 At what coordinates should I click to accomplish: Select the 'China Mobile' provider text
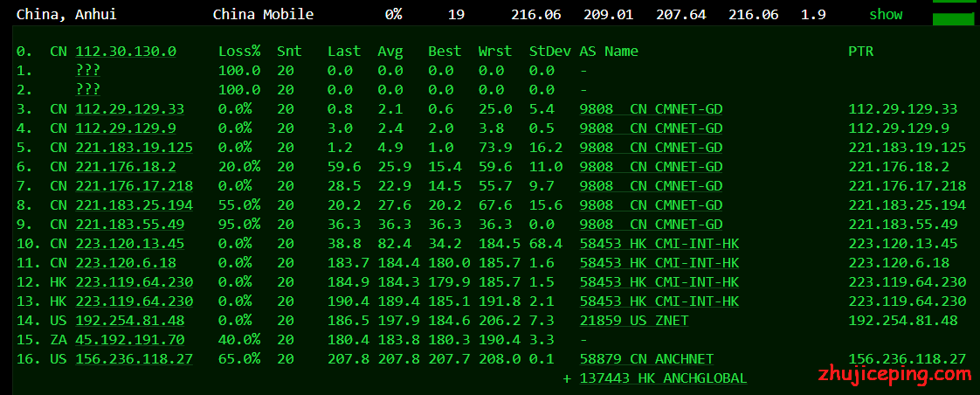tap(263, 14)
